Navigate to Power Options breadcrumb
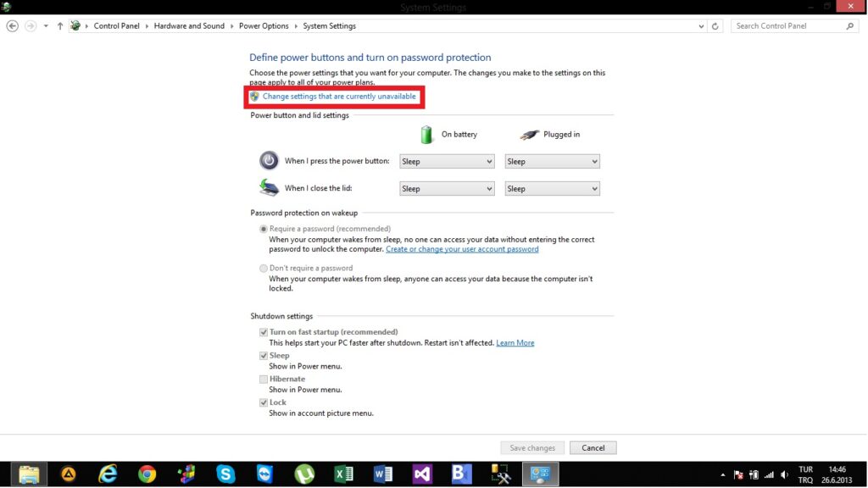This screenshot has height=488, width=868. point(264,26)
